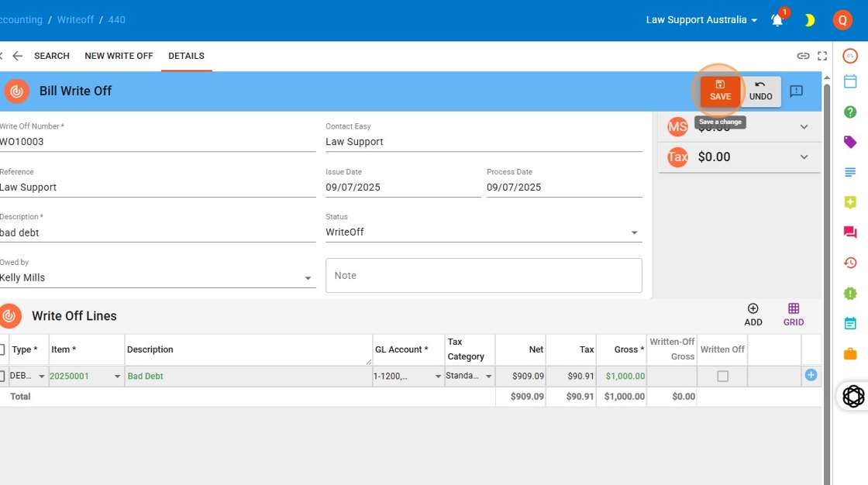Click the Undo button
This screenshot has width=868, height=485.
click(760, 91)
